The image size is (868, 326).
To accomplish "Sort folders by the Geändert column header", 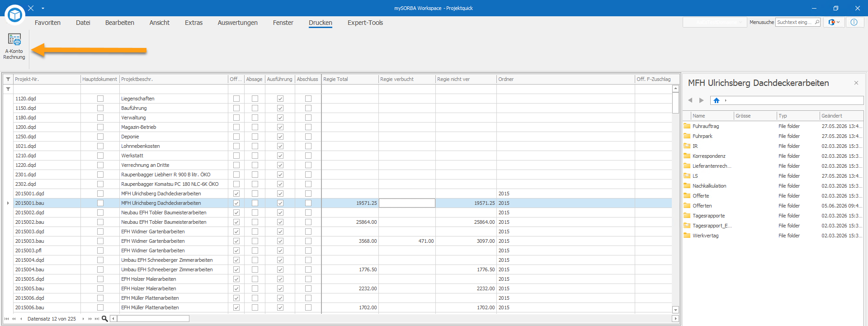I will click(x=841, y=116).
